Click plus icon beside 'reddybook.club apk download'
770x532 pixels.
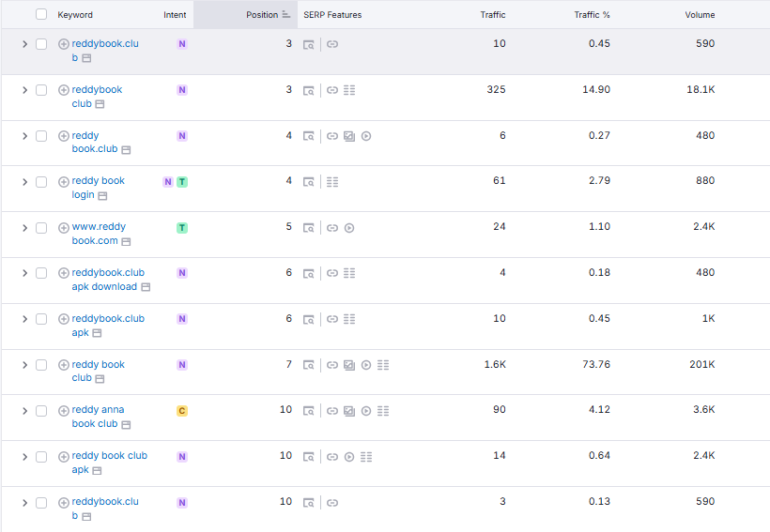63,273
